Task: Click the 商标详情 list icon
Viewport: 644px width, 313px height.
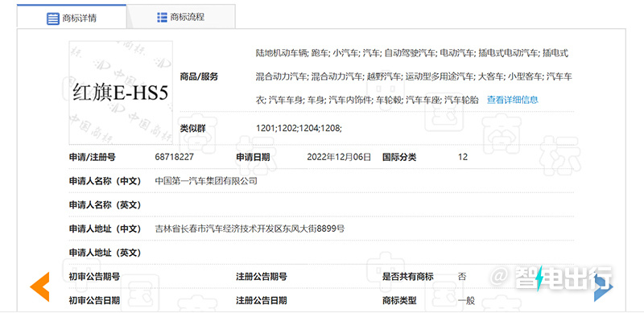Action: tap(53, 19)
